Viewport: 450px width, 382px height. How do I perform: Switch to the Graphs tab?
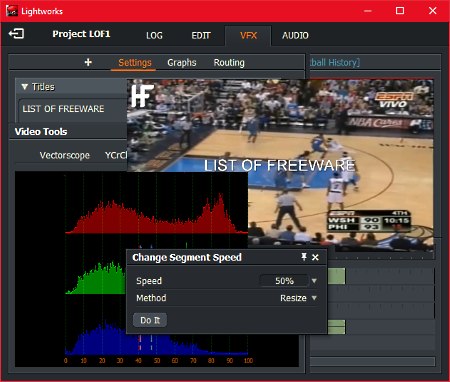coord(182,63)
